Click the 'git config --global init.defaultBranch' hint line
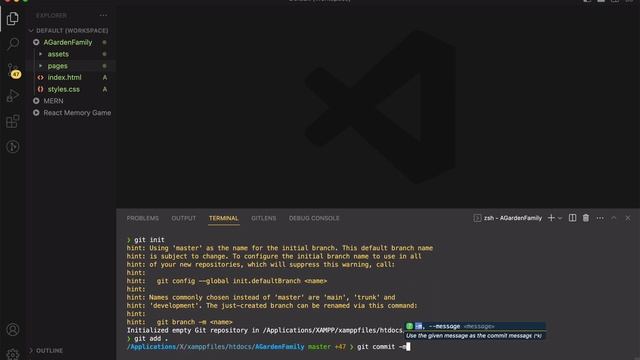This screenshot has height=360, width=640. tap(227, 281)
